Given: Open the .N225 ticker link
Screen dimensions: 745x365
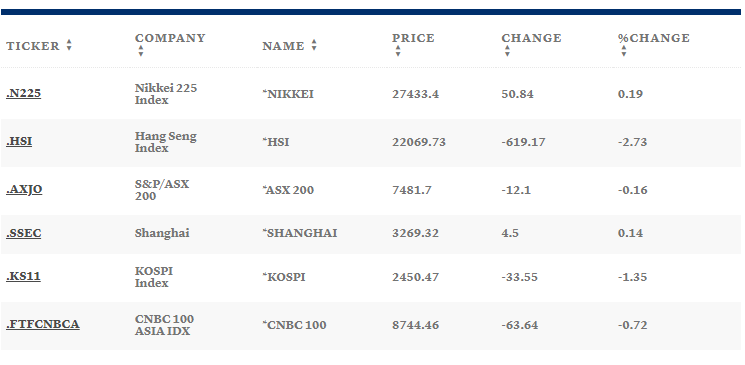Looking at the screenshot, I should (23, 94).
